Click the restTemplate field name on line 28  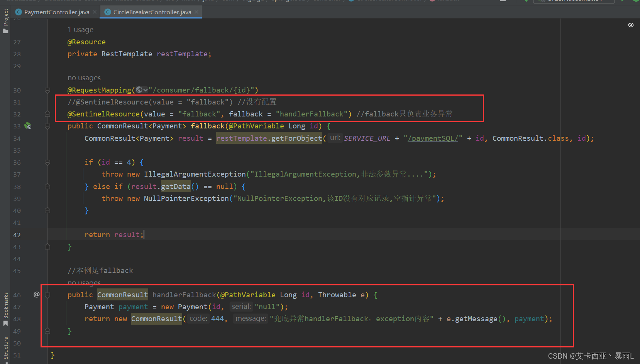[x=182, y=54]
